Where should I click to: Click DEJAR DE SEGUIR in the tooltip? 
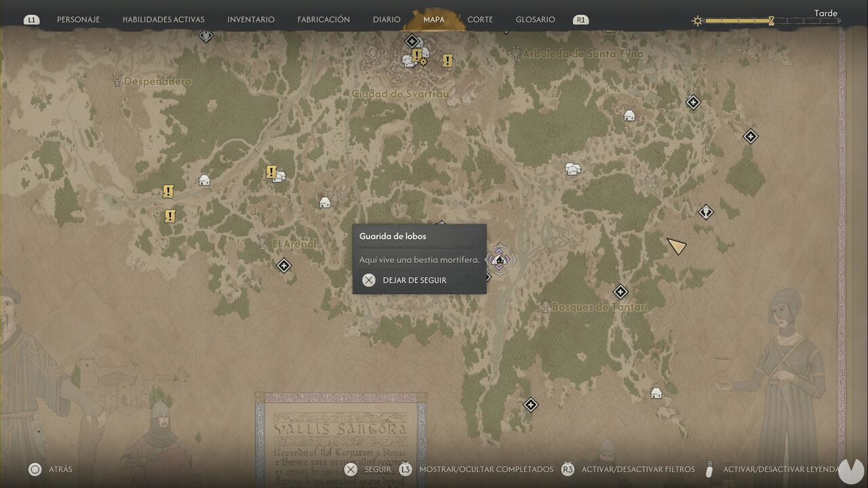coord(414,281)
